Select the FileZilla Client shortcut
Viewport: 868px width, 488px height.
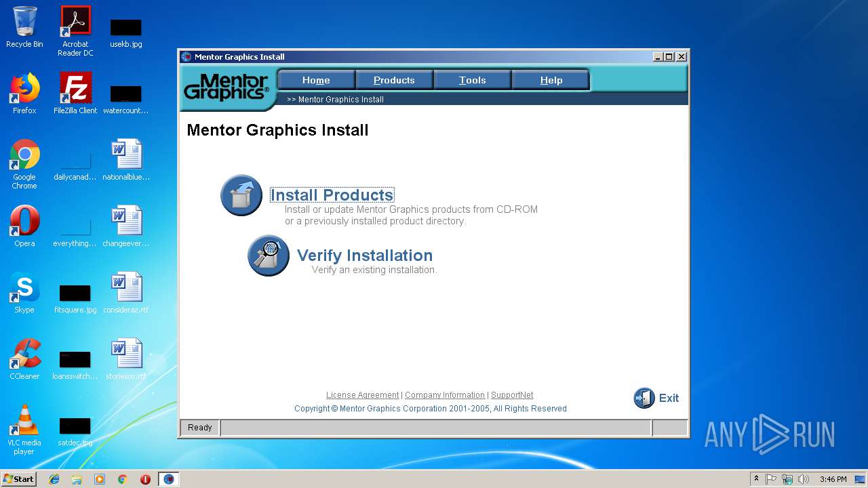pos(75,94)
